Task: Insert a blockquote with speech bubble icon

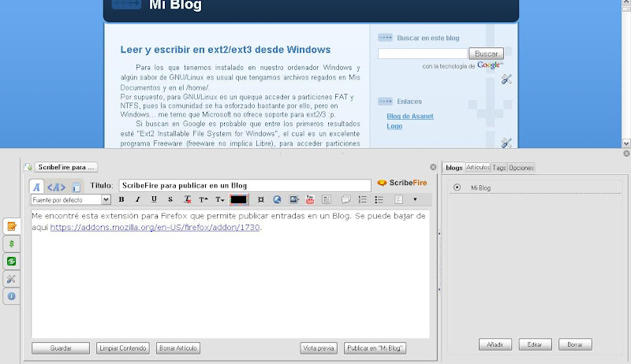Action: (345, 199)
